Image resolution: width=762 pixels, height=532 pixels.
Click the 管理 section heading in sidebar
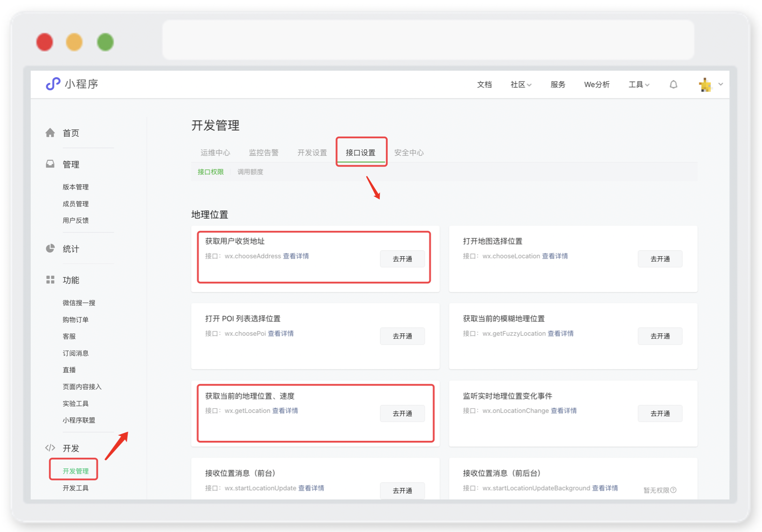[71, 164]
